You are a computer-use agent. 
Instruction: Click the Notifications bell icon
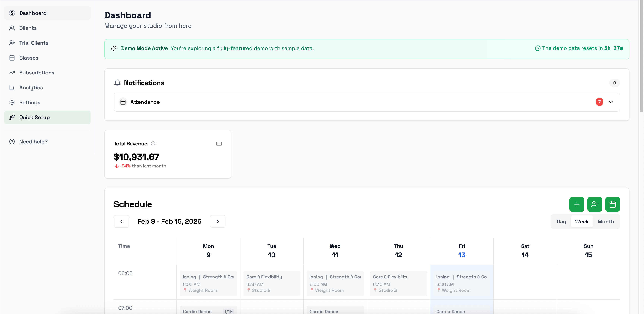(x=118, y=83)
